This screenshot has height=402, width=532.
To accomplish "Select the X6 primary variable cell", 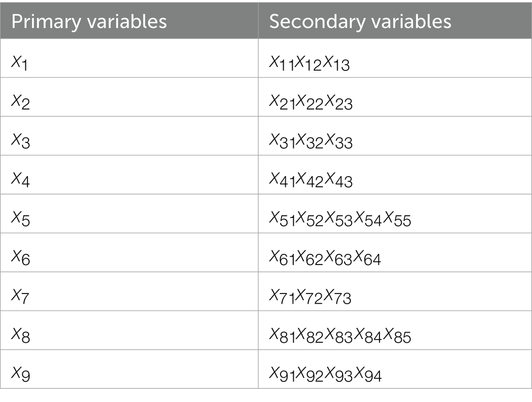I will [21, 258].
